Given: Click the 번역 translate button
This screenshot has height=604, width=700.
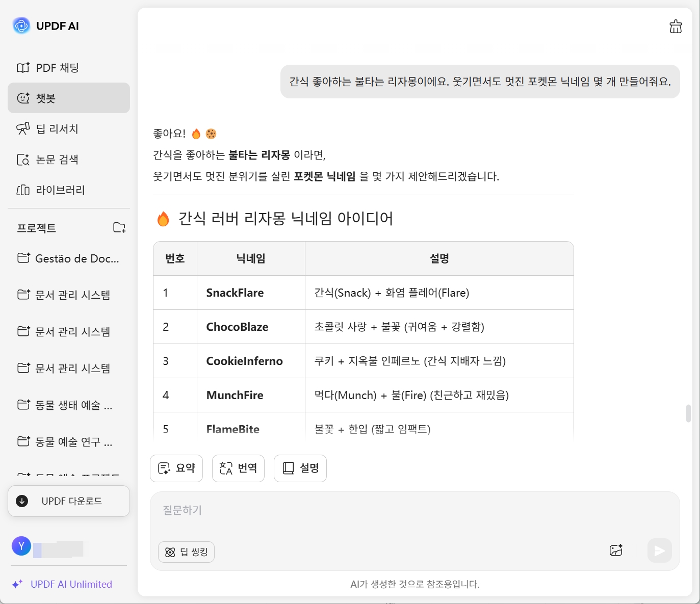Looking at the screenshot, I should coord(238,468).
